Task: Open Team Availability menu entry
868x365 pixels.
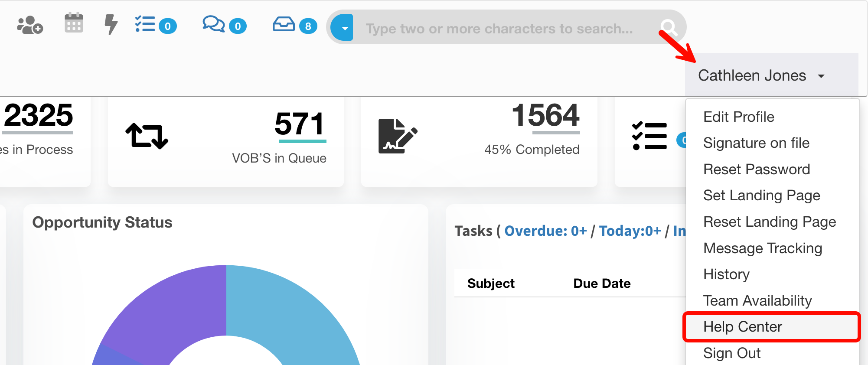Action: click(x=757, y=301)
